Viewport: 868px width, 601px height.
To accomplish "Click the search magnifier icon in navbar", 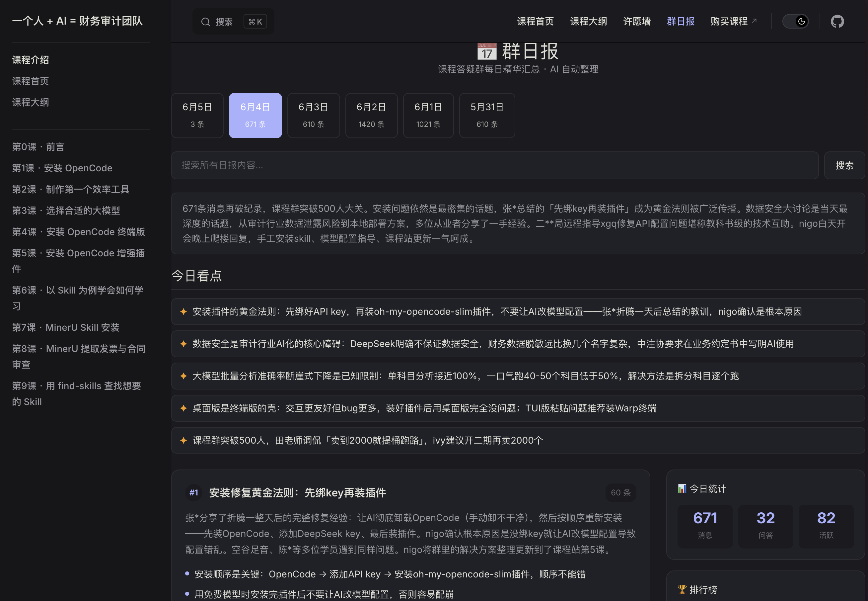I will [x=205, y=22].
